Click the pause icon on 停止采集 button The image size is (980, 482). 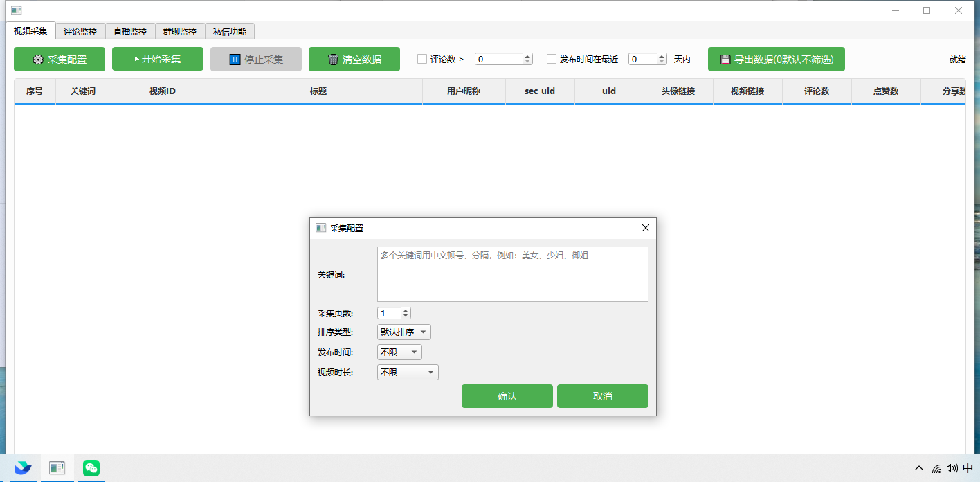point(235,60)
